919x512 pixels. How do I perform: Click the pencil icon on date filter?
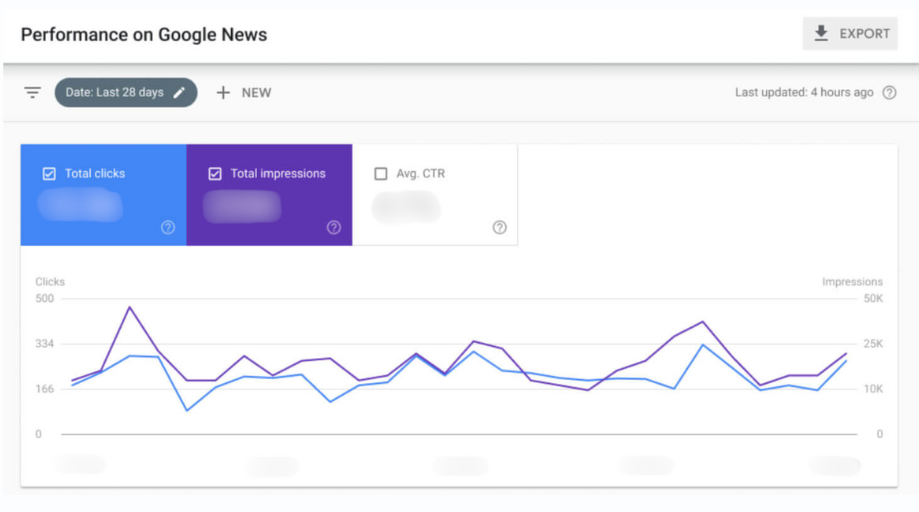tap(179, 93)
